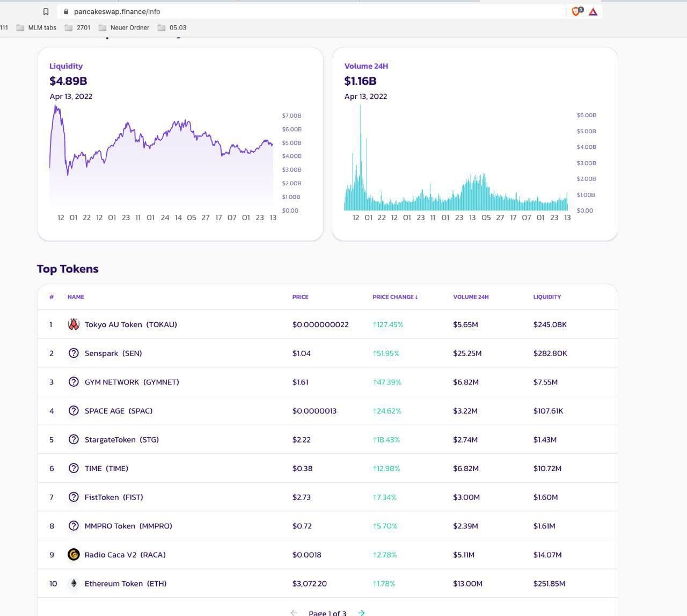Open the 2701 bookmarks folder
Screen dimensions: 687x616
coord(79,27)
